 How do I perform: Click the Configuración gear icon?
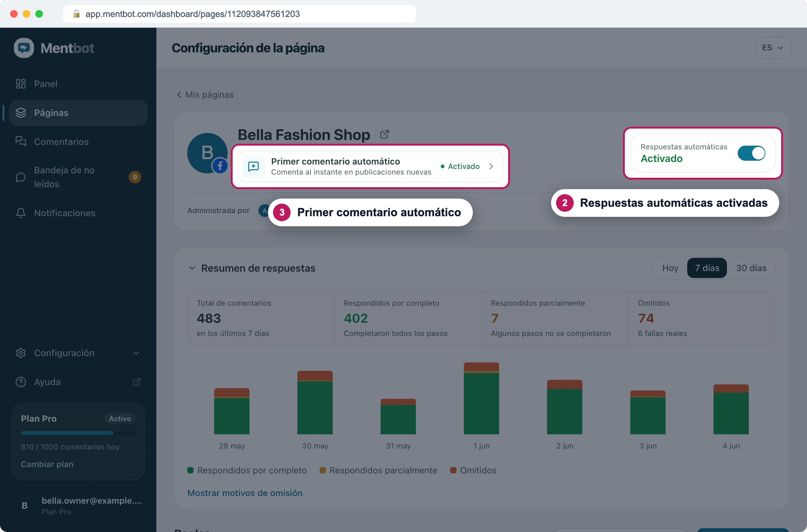tap(21, 353)
